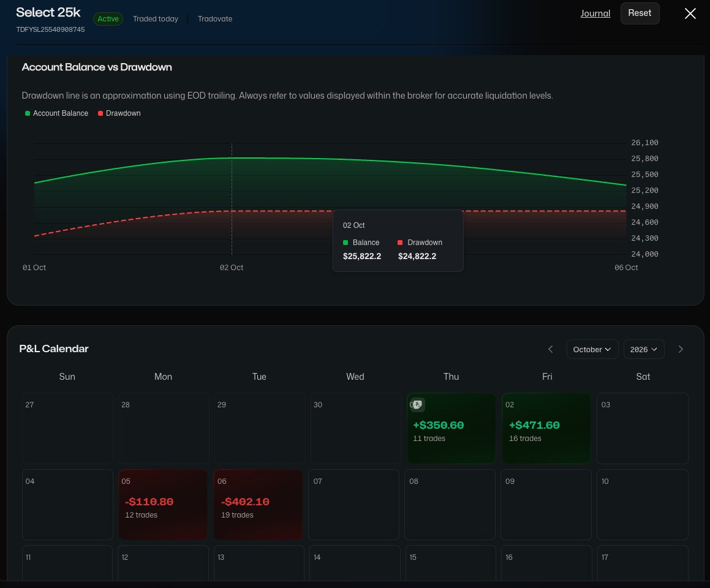Click the green Account Balance legend swatch
This screenshot has height=588, width=710.
pyautogui.click(x=28, y=113)
